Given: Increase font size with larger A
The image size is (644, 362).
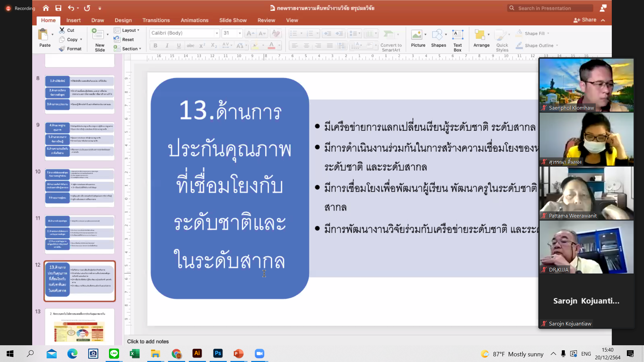Looking at the screenshot, I should pyautogui.click(x=250, y=33).
